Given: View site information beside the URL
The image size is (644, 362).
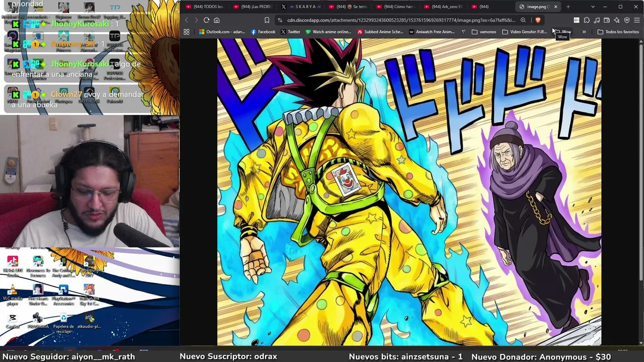Looking at the screenshot, I should [x=280, y=20].
